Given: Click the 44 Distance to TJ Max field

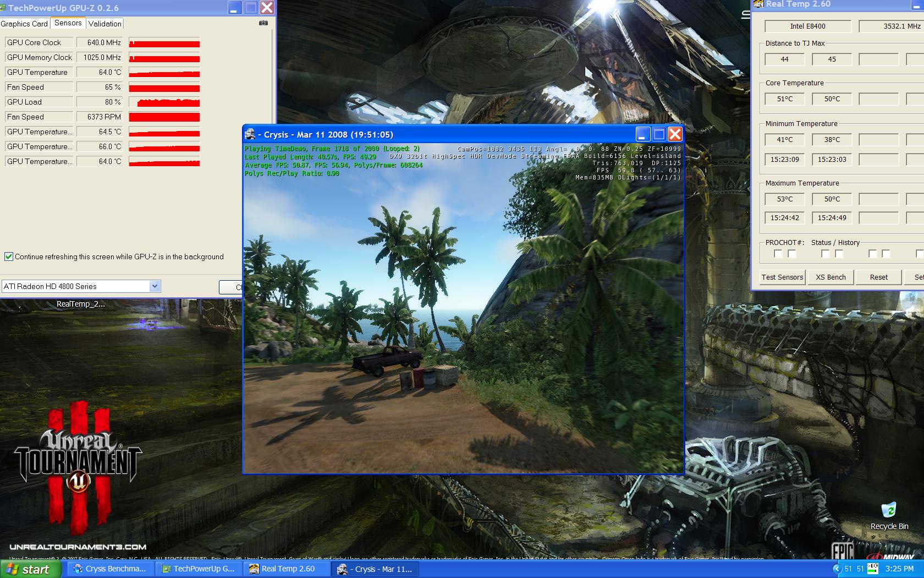Looking at the screenshot, I should [785, 59].
